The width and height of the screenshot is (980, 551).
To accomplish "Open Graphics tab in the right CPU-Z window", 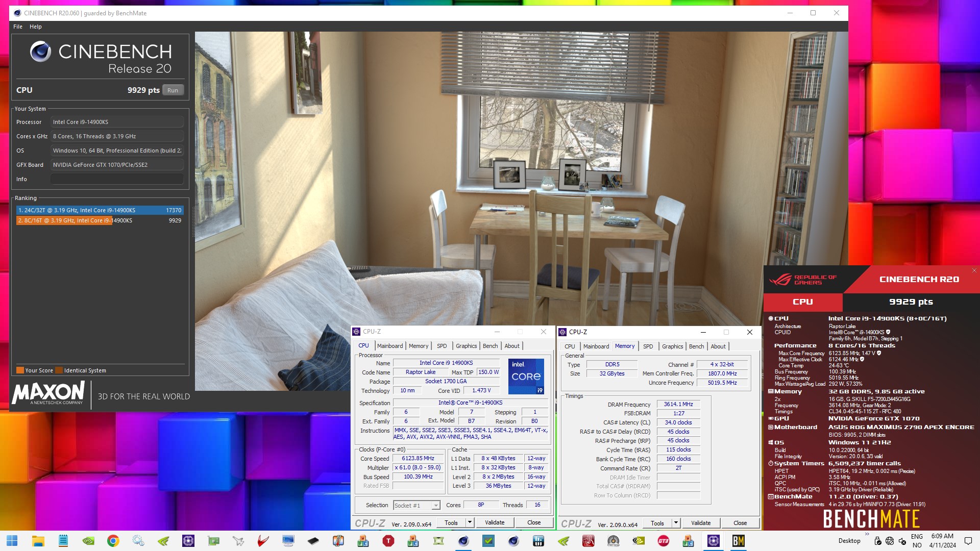I will click(x=673, y=346).
